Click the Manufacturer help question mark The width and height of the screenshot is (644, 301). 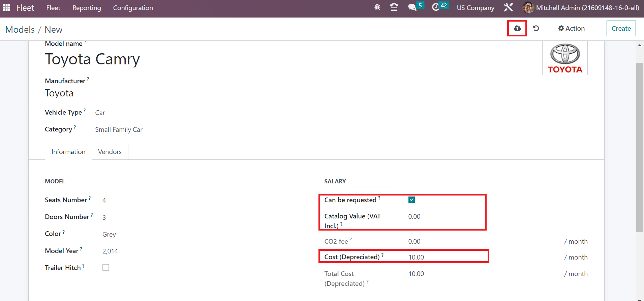pyautogui.click(x=88, y=79)
